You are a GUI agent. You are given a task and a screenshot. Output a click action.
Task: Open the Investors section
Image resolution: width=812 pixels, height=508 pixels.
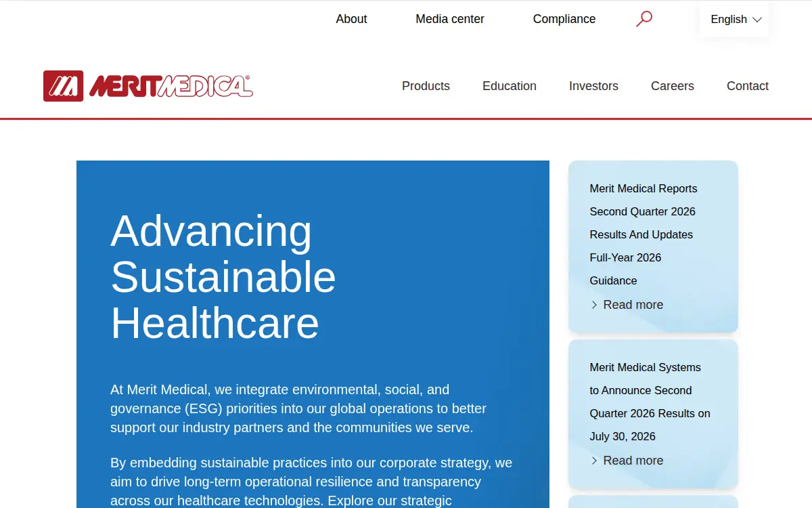coord(593,86)
